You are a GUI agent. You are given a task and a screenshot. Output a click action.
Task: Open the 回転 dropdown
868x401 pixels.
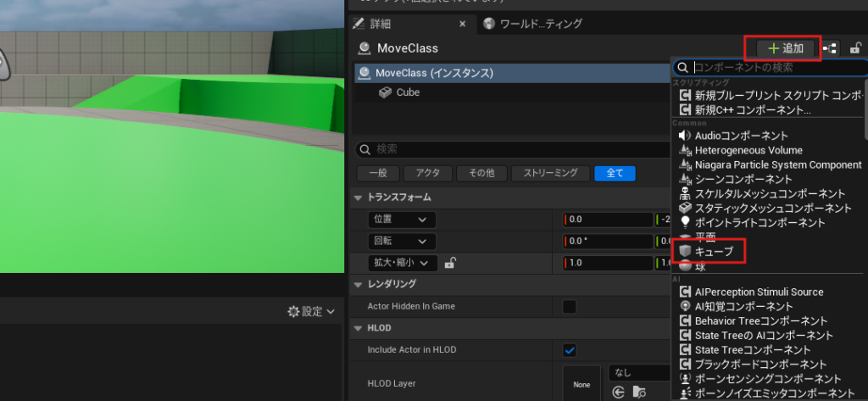point(402,241)
